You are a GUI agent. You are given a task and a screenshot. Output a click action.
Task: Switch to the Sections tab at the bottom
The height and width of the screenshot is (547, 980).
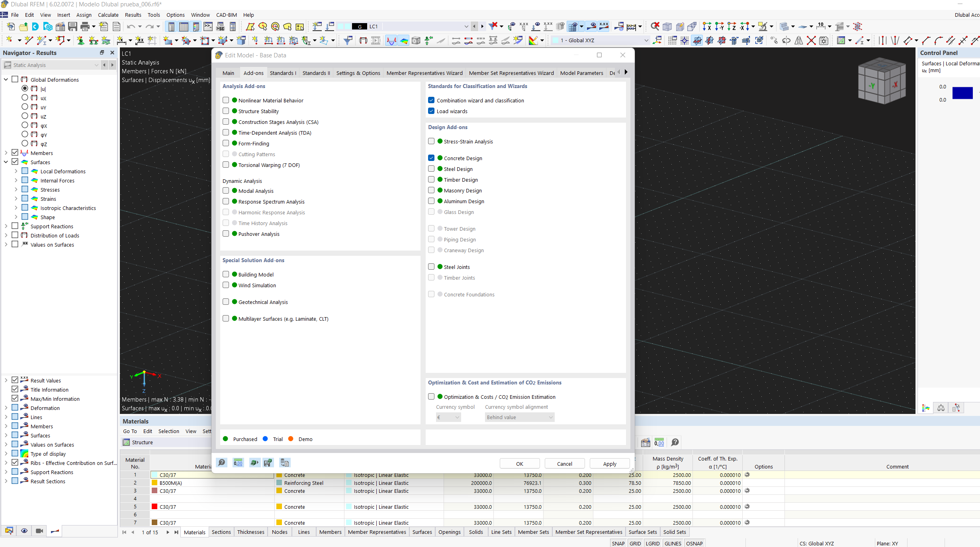click(221, 532)
